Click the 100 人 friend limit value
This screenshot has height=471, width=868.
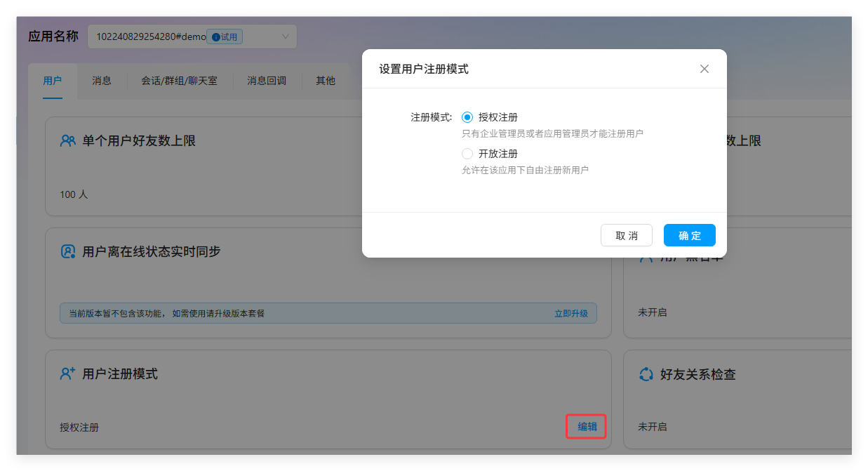pyautogui.click(x=74, y=194)
